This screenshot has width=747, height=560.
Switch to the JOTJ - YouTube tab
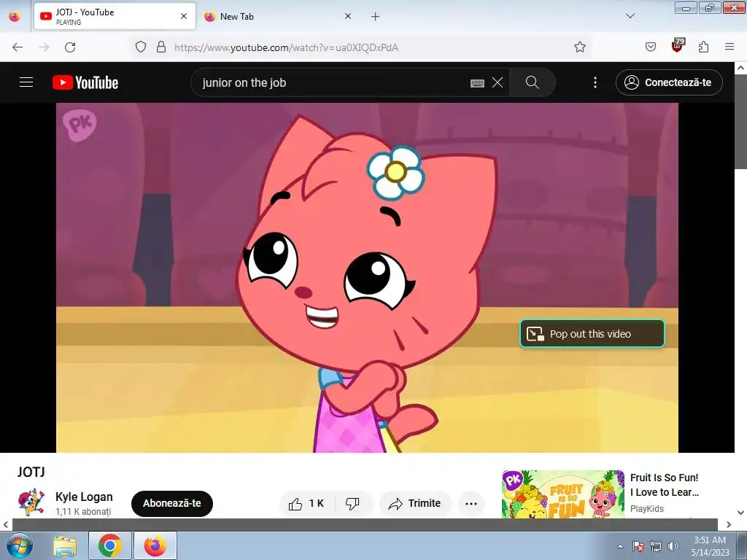(115, 16)
